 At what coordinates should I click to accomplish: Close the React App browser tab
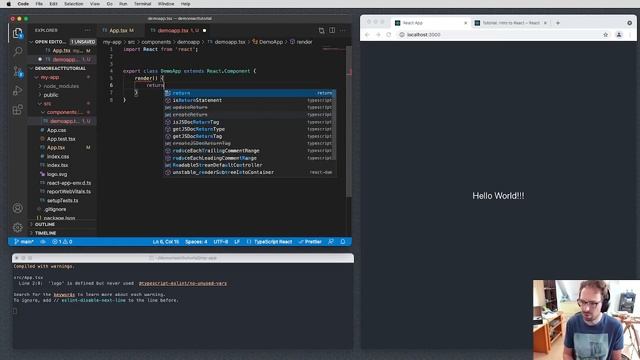pyautogui.click(x=465, y=23)
